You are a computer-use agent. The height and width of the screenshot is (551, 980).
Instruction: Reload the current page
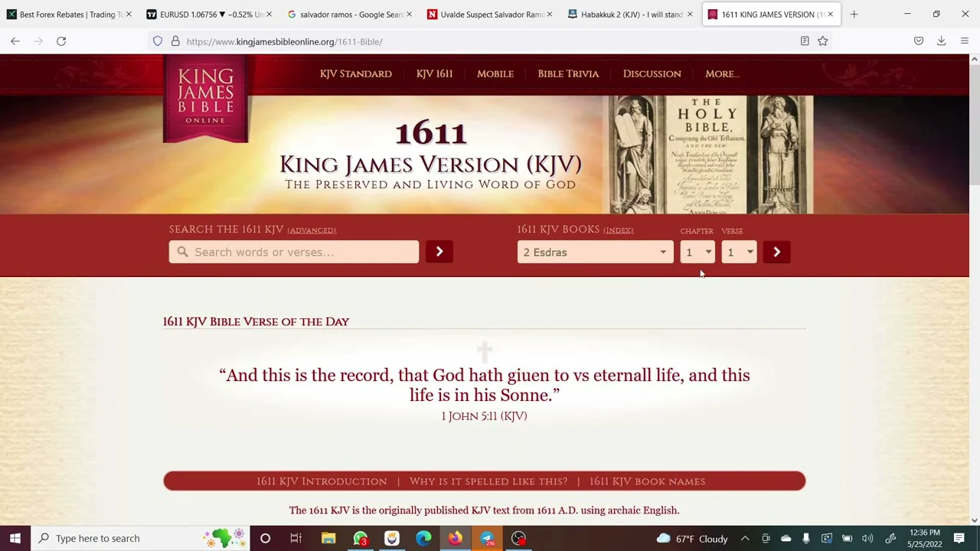(61, 41)
